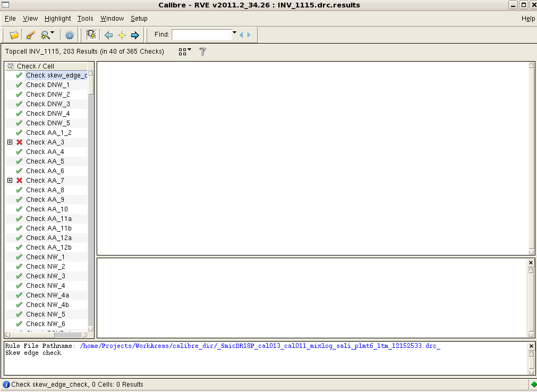Open options via the blue gear icon

[x=70, y=35]
